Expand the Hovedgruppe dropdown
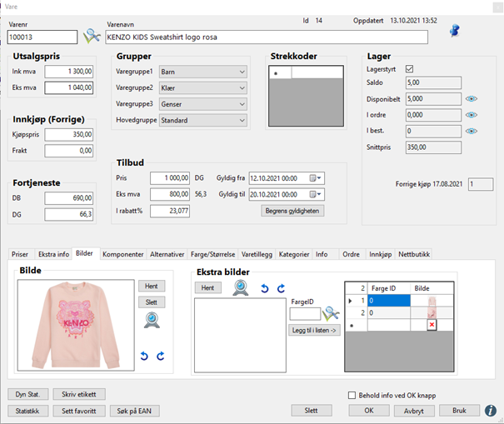504x424 pixels. (x=242, y=121)
